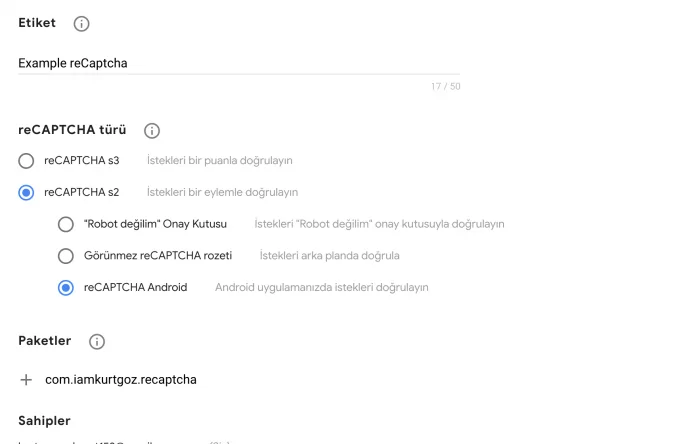Viewport: 700px width, 444px height.
Task: Edit the com.iamkurtgoz.recaptcha package entry
Action: point(121,380)
